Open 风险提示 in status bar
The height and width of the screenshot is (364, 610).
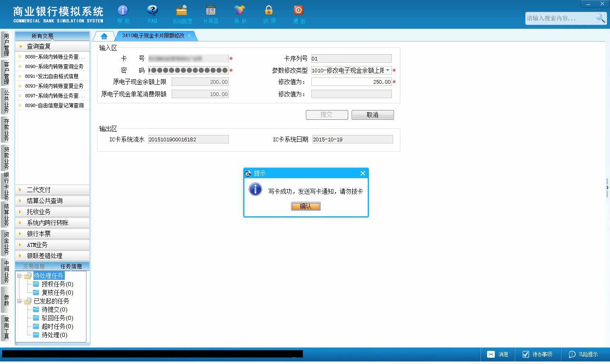point(583,354)
